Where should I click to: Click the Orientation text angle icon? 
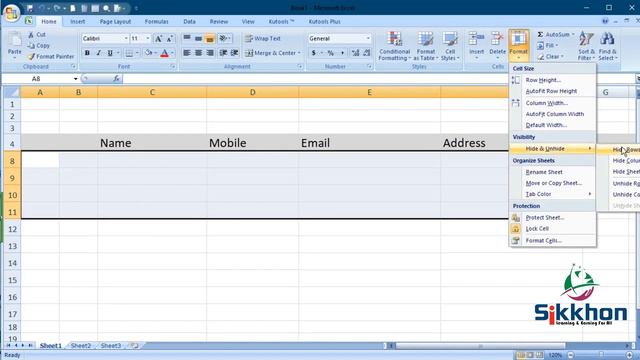coord(224,39)
